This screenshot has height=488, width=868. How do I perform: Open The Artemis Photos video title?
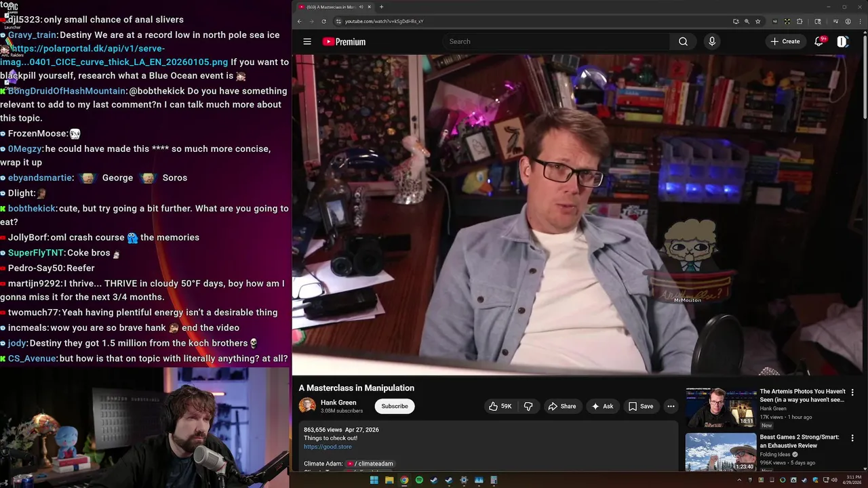coord(802,395)
